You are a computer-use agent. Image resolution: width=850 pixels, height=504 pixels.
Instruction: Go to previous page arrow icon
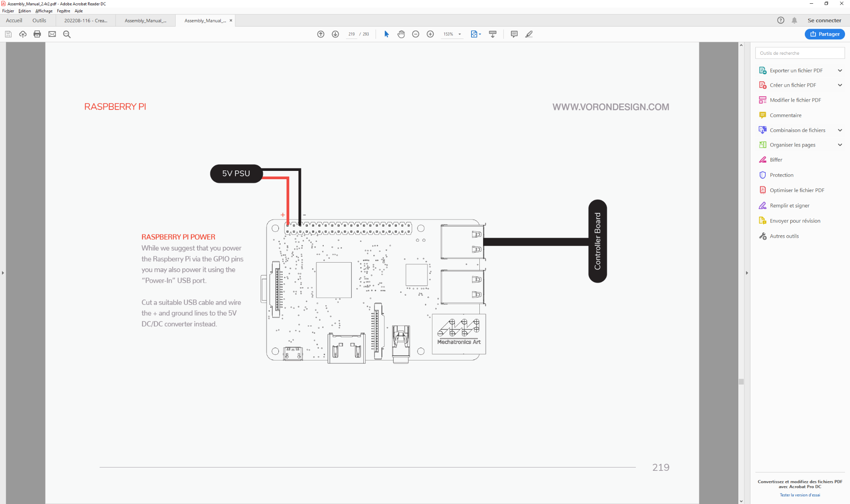coord(320,34)
